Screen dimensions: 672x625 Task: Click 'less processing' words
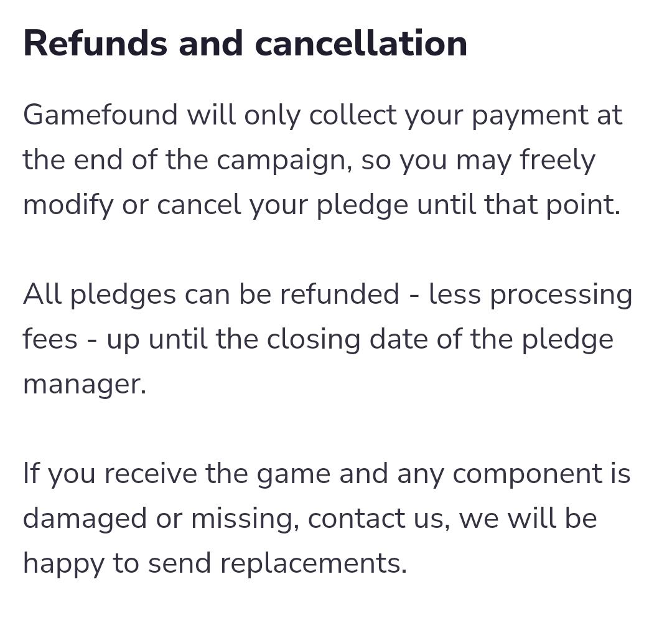pos(530,295)
